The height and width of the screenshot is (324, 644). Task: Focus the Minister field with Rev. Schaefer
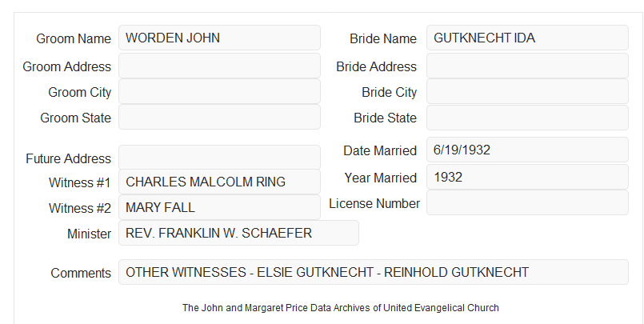click(238, 233)
